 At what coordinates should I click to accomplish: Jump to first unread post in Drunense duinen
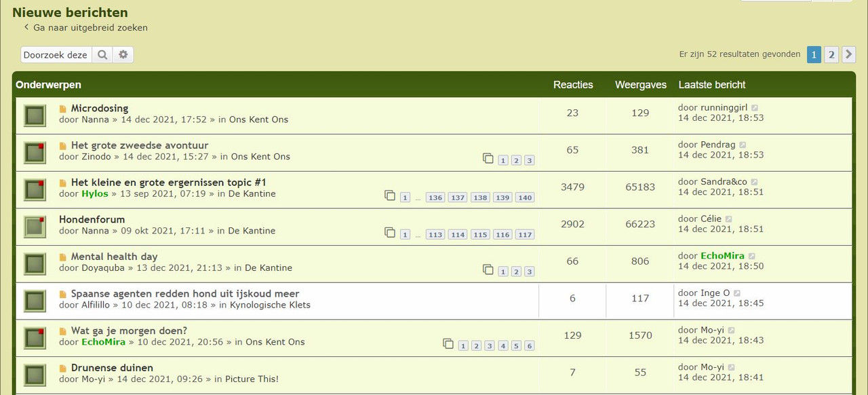63,369
